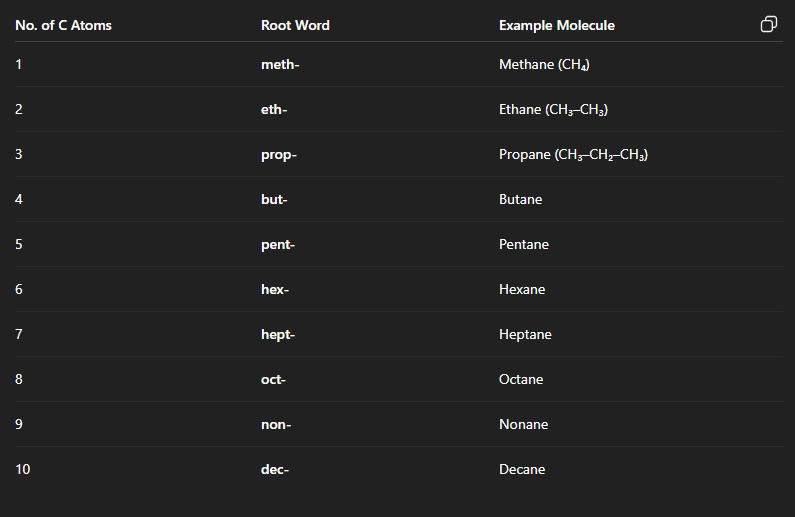Image resolution: width=795 pixels, height=517 pixels.
Task: Click the 'Decane' example cell
Action: click(x=522, y=469)
